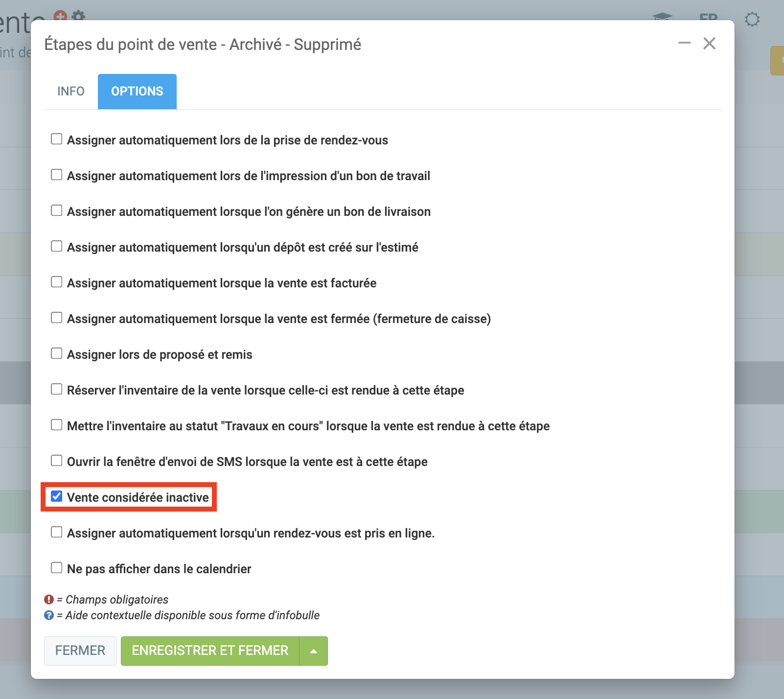The image size is (784, 699).
Task: Enable Travaux en cours inventory status option
Action: (57, 425)
